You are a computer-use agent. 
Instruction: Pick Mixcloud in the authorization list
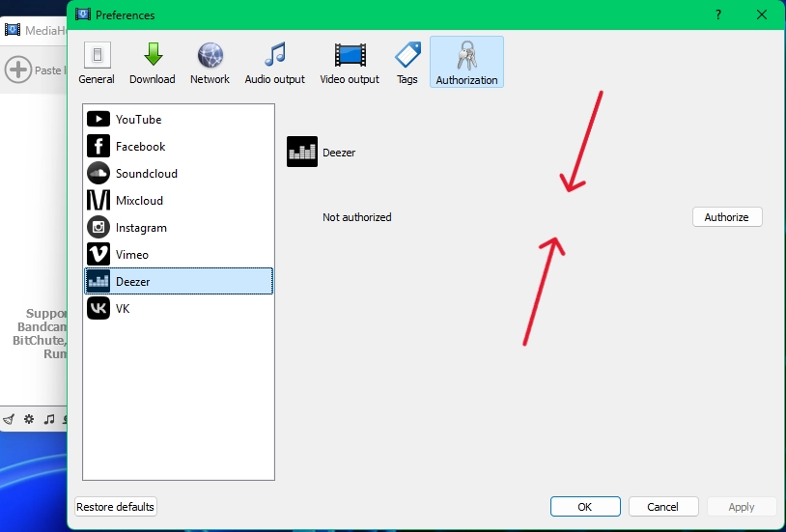[x=139, y=201]
